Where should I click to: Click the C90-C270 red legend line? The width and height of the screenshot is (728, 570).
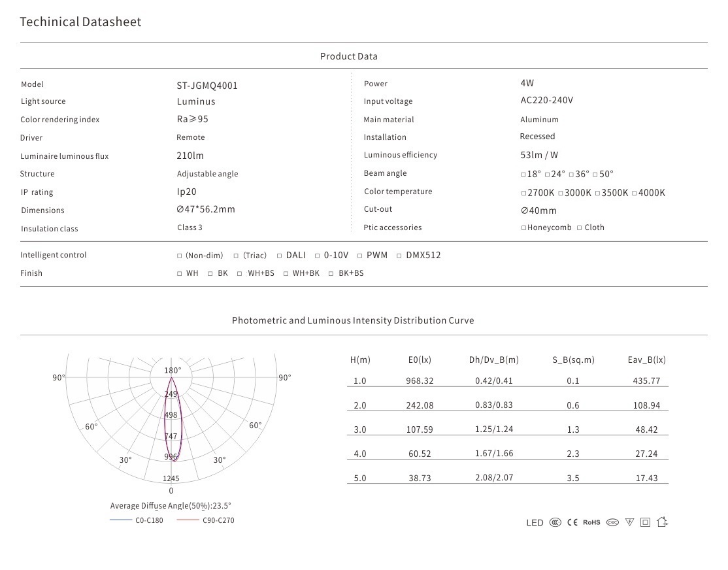188,520
